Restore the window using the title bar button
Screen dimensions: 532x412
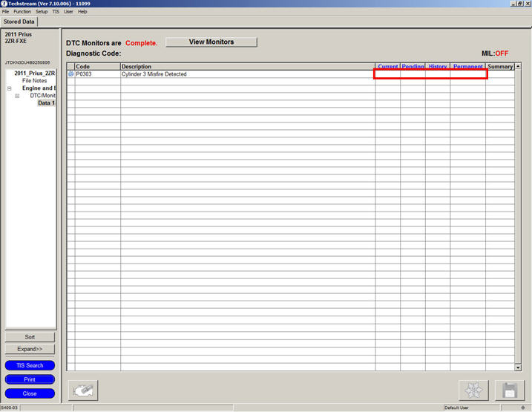(x=518, y=4)
